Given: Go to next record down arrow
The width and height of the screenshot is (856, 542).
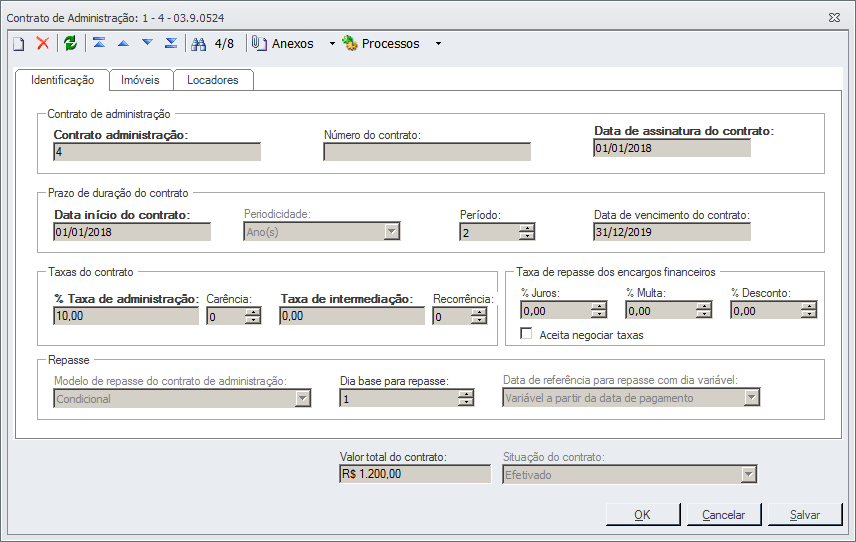Looking at the screenshot, I should (x=147, y=42).
